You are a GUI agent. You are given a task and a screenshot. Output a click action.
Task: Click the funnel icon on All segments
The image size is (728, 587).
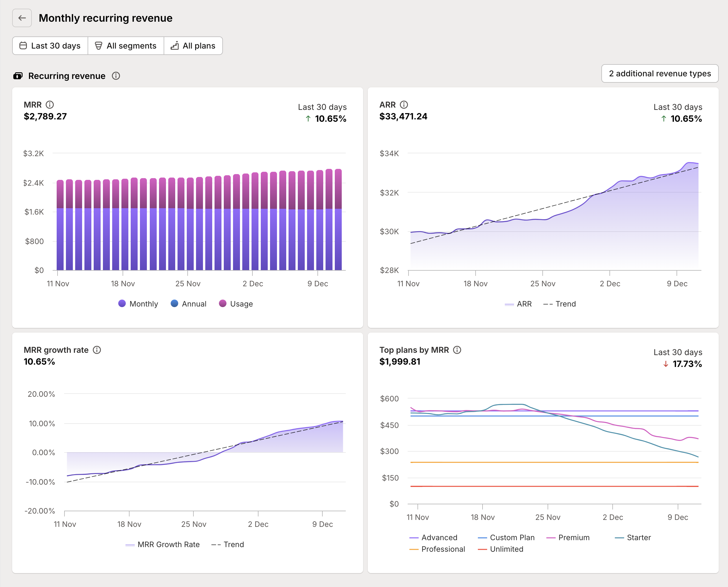click(98, 45)
